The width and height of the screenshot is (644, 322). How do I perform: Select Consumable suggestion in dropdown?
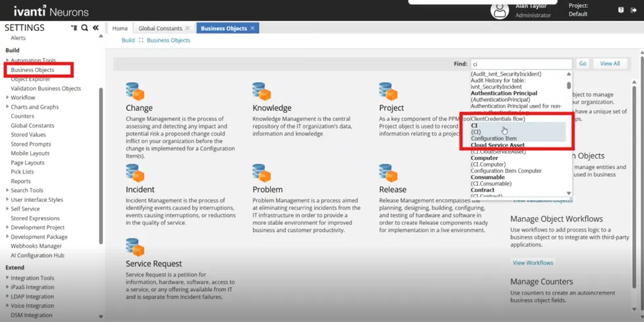[x=518, y=180]
